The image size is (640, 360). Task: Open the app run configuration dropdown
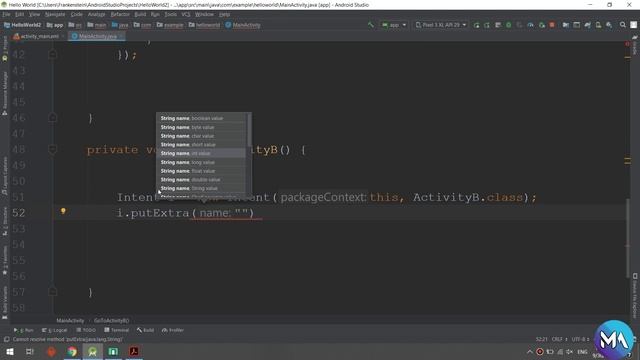[394, 25]
